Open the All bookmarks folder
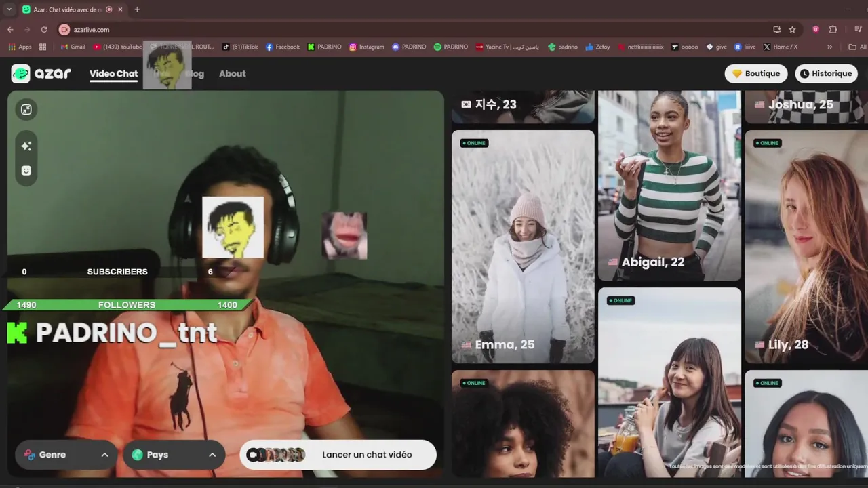Viewport: 868px width, 488px height. [858, 47]
